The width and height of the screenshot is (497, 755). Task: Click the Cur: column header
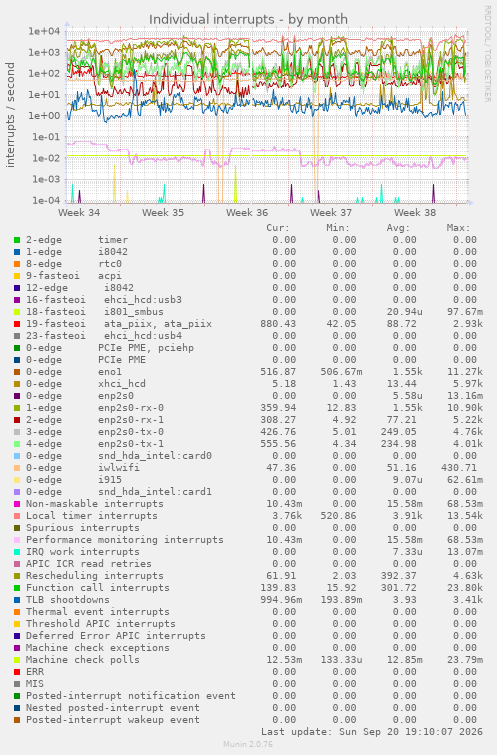click(x=278, y=228)
